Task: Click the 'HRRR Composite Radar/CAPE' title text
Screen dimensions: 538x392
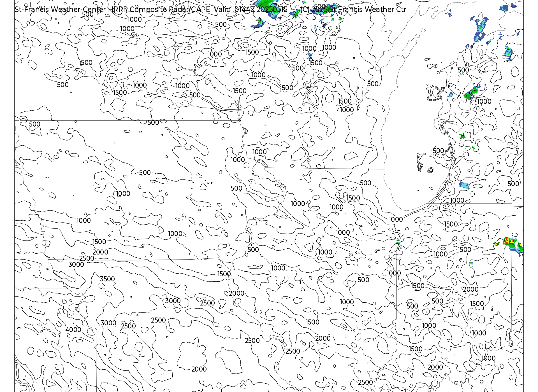Action: coord(159,10)
